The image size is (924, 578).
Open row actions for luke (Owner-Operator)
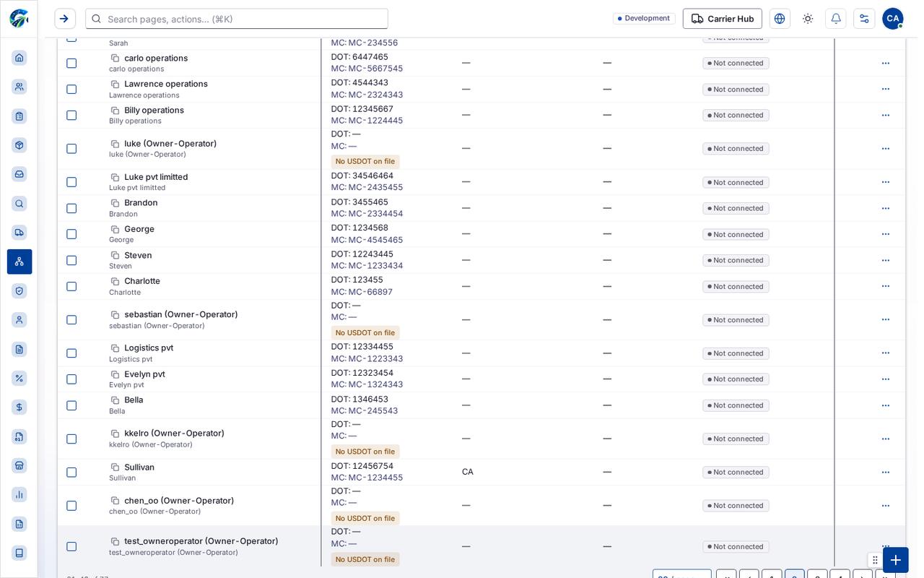(x=886, y=148)
